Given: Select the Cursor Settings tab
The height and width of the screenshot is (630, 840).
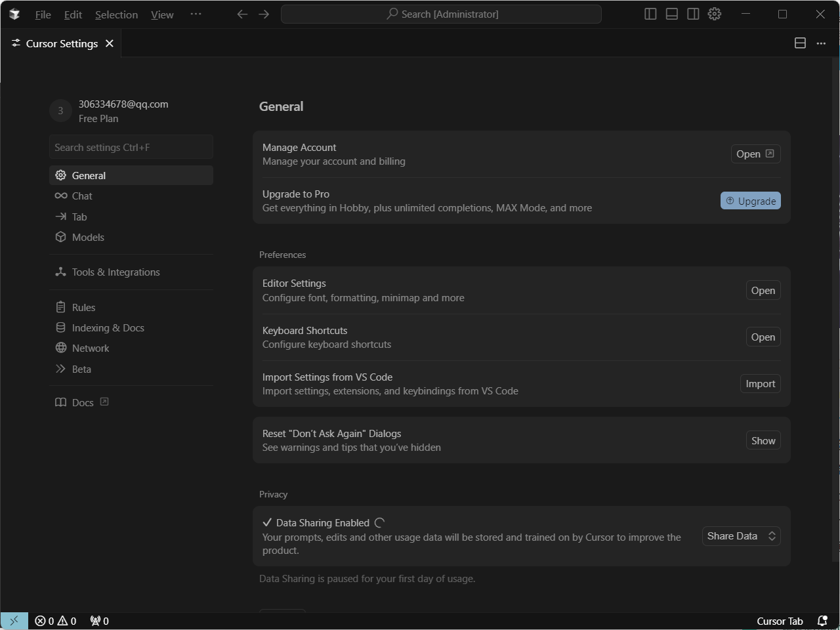Looking at the screenshot, I should (61, 43).
